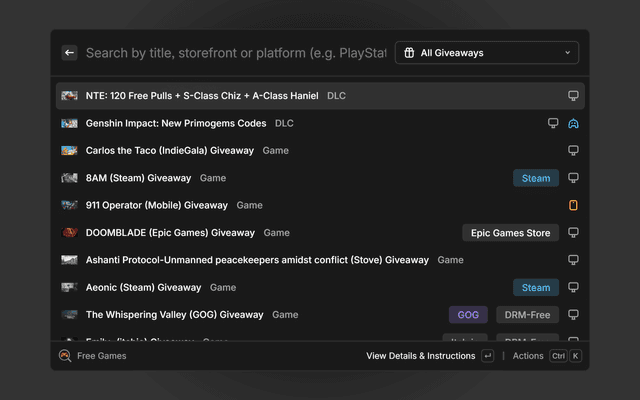Click 911 Operator thumbnail
The image size is (640, 400).
pyautogui.click(x=69, y=205)
